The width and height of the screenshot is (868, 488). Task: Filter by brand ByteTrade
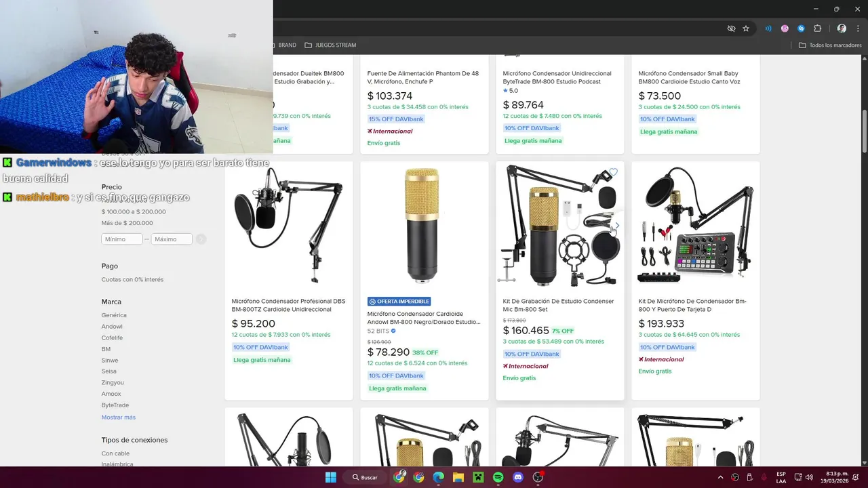click(115, 405)
